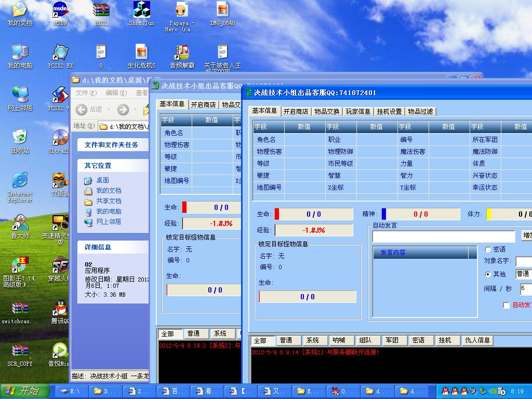Open the 桌面 link under 其它位置
Screen dimensions: 532x399
(102, 180)
